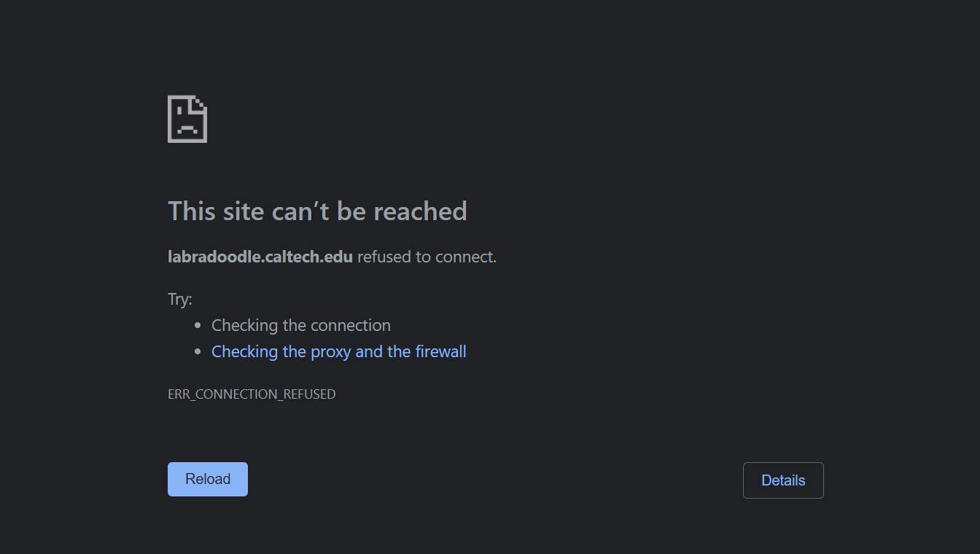
Task: Click the This site can't be reached heading
Action: [317, 211]
